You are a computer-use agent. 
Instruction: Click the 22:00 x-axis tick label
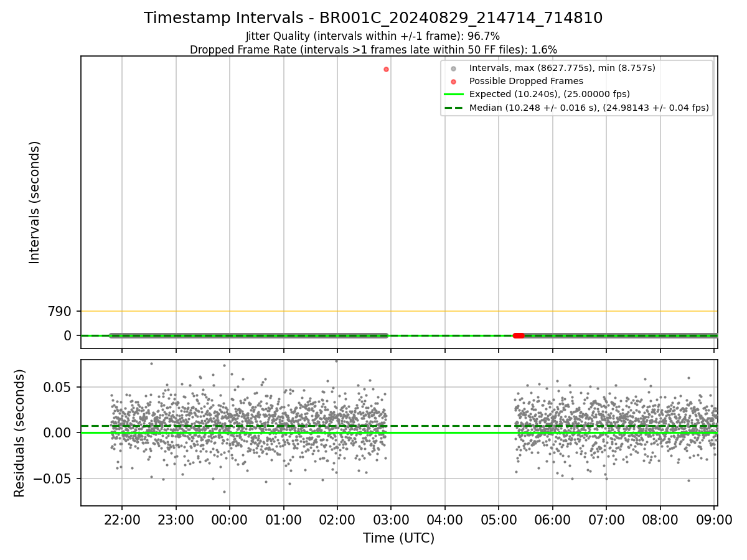[122, 520]
